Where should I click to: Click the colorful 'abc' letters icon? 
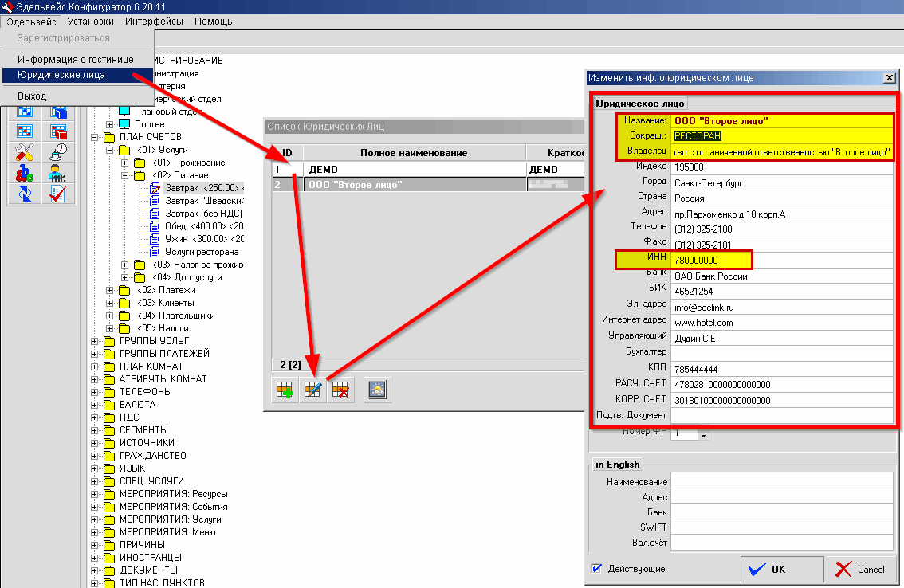25,172
